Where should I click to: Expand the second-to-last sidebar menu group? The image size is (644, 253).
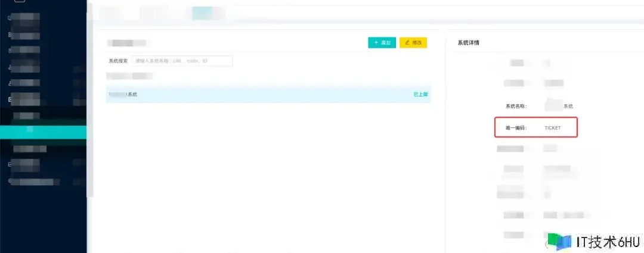[x=27, y=164]
